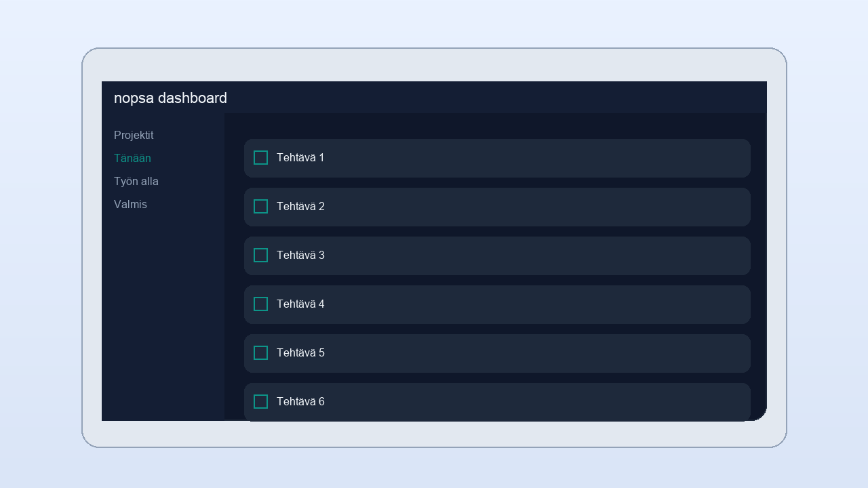868x488 pixels.
Task: Click the Tehtävä 4 text label
Action: (x=300, y=304)
